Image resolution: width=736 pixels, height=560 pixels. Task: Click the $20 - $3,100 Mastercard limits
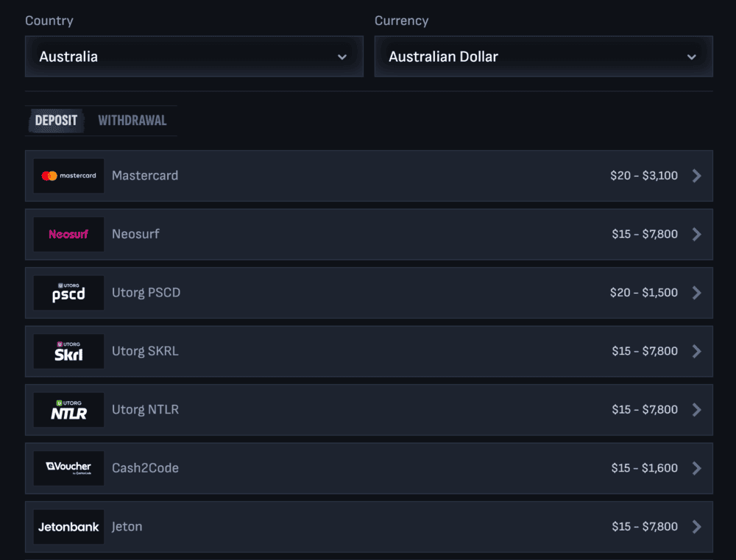click(x=643, y=176)
